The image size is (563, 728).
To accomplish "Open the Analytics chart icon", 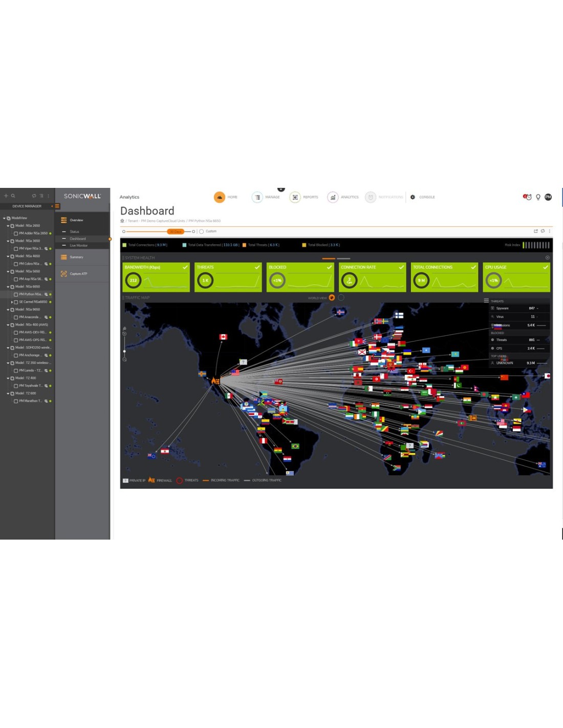I will [x=333, y=197].
